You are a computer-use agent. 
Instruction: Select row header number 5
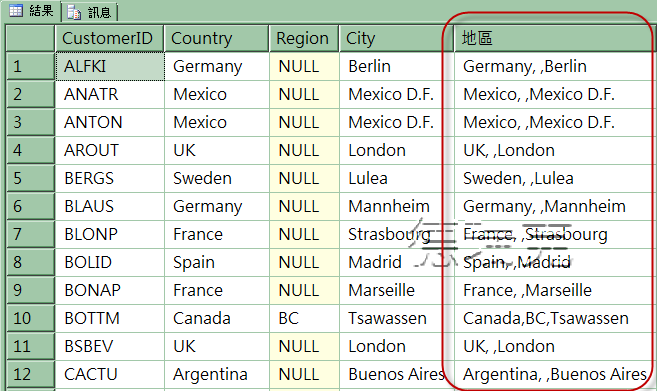coord(30,179)
